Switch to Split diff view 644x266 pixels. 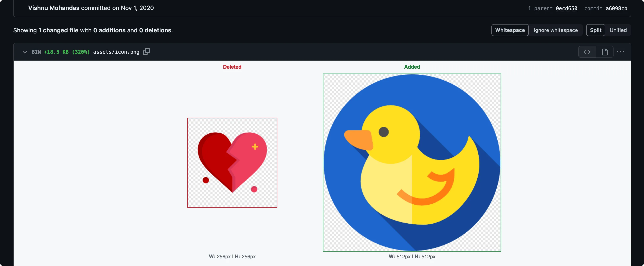click(x=596, y=30)
